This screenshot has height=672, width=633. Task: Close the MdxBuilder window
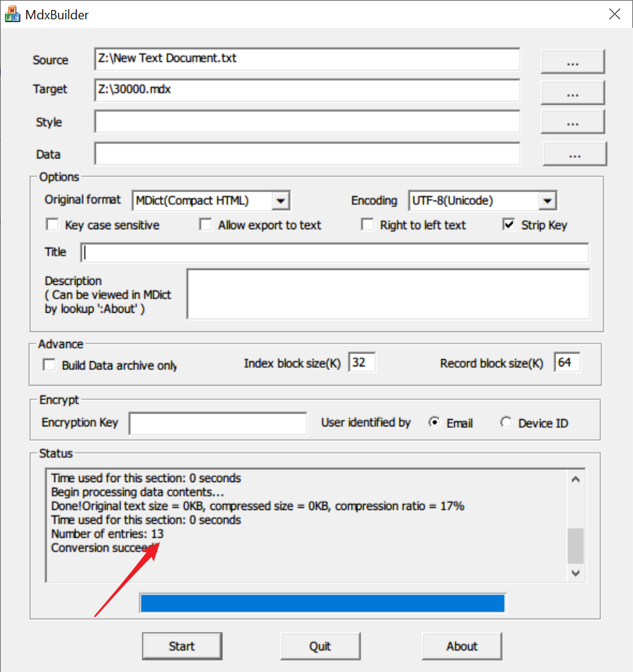pos(614,14)
